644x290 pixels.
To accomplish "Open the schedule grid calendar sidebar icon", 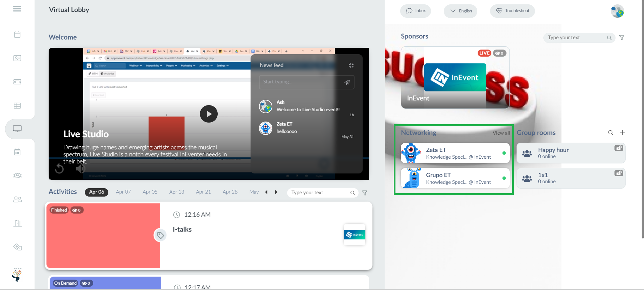I will 17,152.
